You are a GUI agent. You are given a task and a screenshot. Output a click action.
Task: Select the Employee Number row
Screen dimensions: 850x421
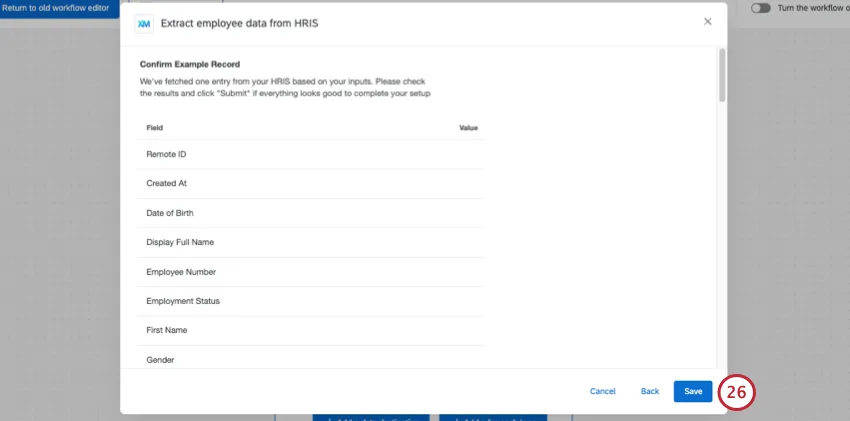coord(310,272)
